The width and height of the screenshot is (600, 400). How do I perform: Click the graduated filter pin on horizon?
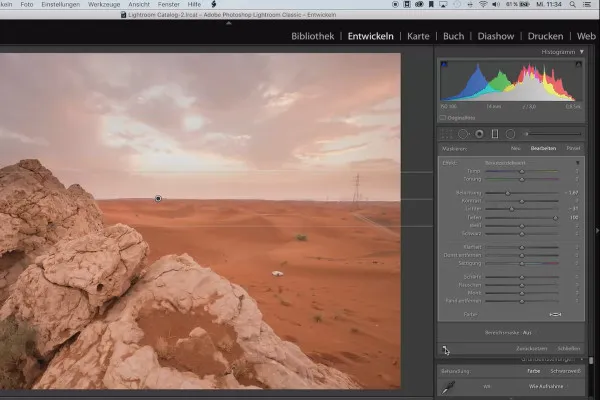pos(158,198)
